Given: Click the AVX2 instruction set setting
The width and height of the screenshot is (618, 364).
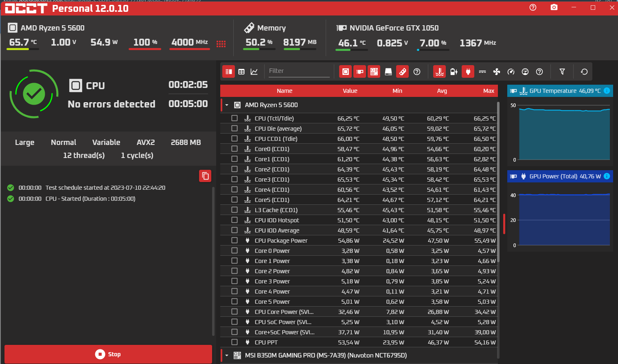Looking at the screenshot, I should [146, 143].
